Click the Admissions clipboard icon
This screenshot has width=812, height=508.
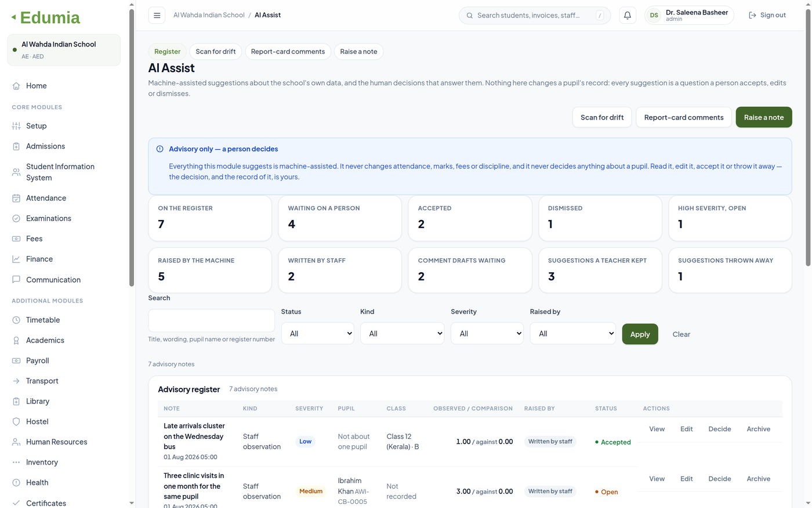16,146
